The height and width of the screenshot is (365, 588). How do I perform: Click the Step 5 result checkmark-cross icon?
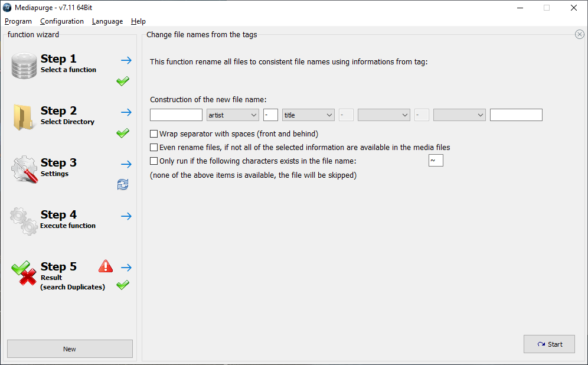24,273
